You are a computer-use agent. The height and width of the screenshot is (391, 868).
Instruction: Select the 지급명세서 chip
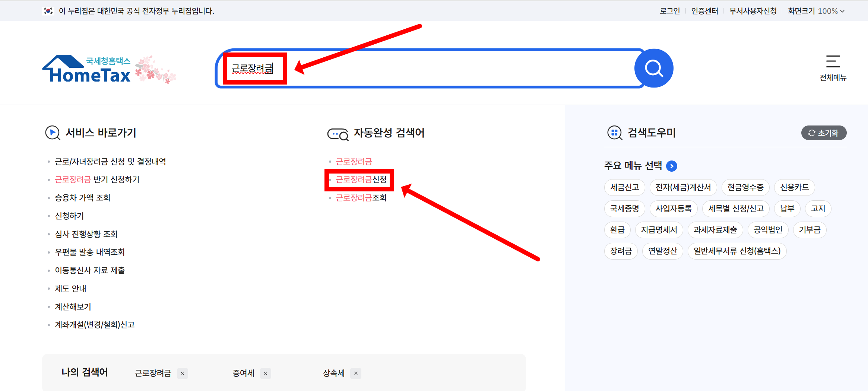pyautogui.click(x=659, y=230)
